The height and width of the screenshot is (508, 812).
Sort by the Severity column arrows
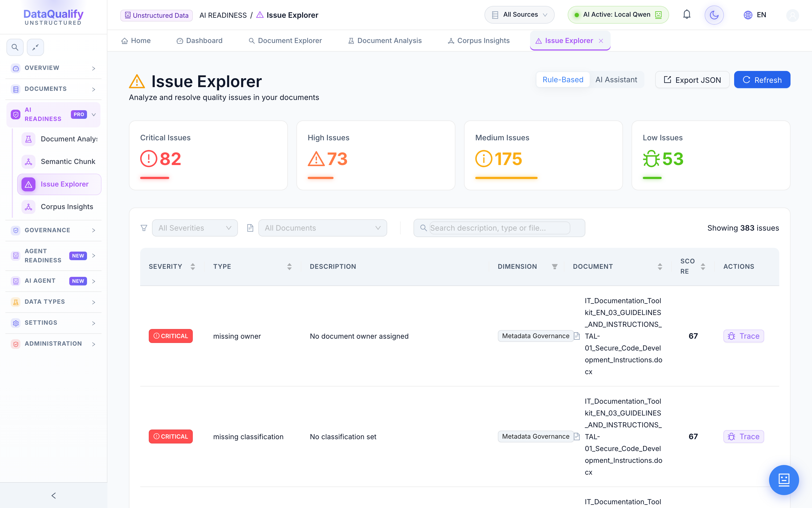pos(193,266)
